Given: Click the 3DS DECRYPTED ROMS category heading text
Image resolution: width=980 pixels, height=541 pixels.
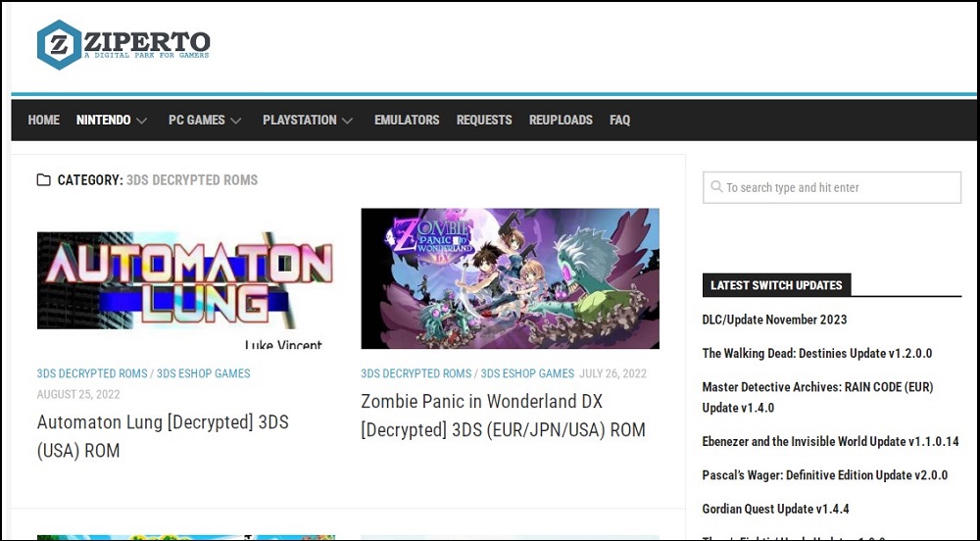Looking at the screenshot, I should click(192, 180).
